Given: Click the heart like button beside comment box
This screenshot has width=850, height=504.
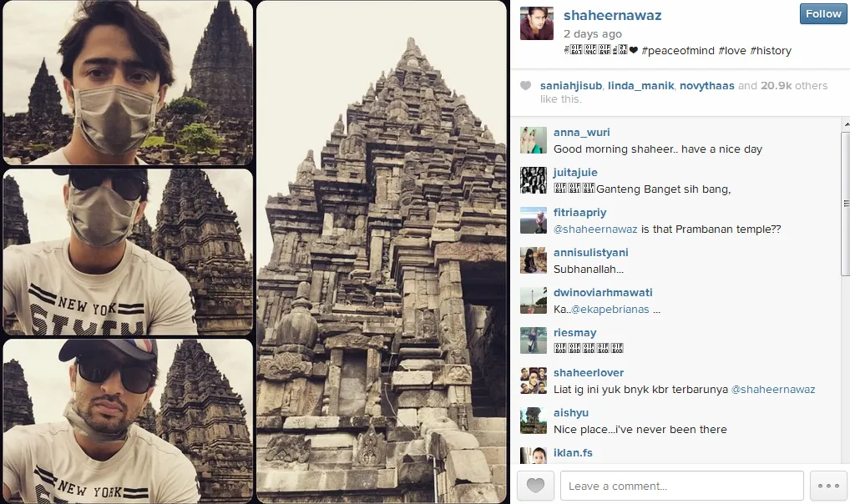Looking at the screenshot, I should [535, 486].
